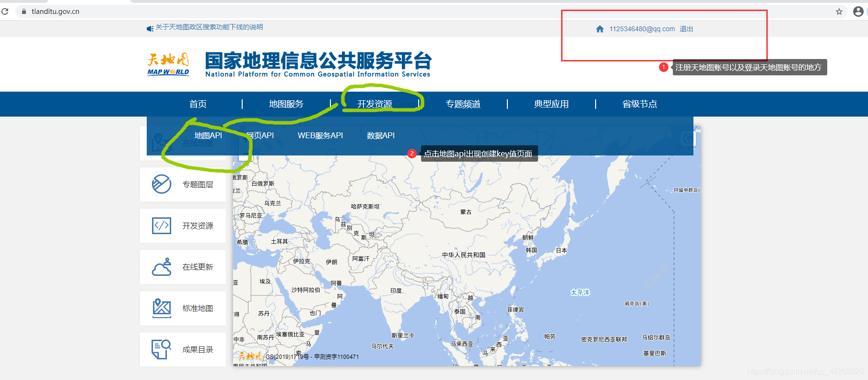Click the 缅甸 label on map
Screen dimensions: 868x380
[443, 297]
